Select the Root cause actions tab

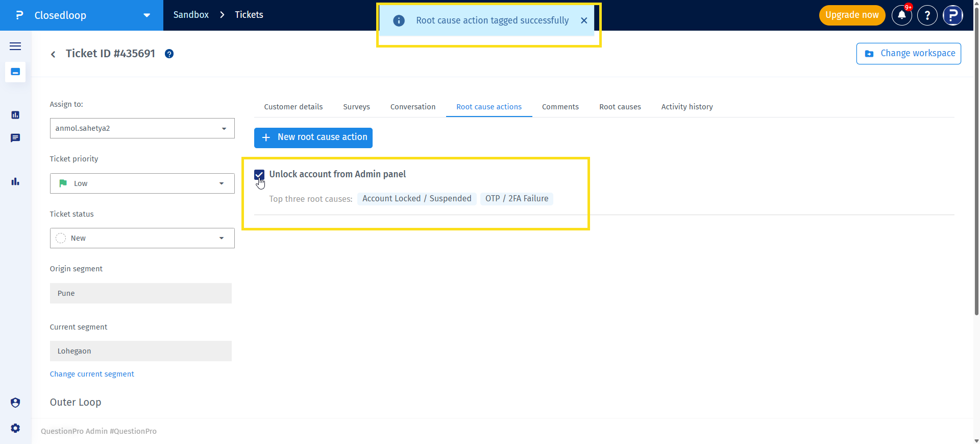[x=489, y=107]
